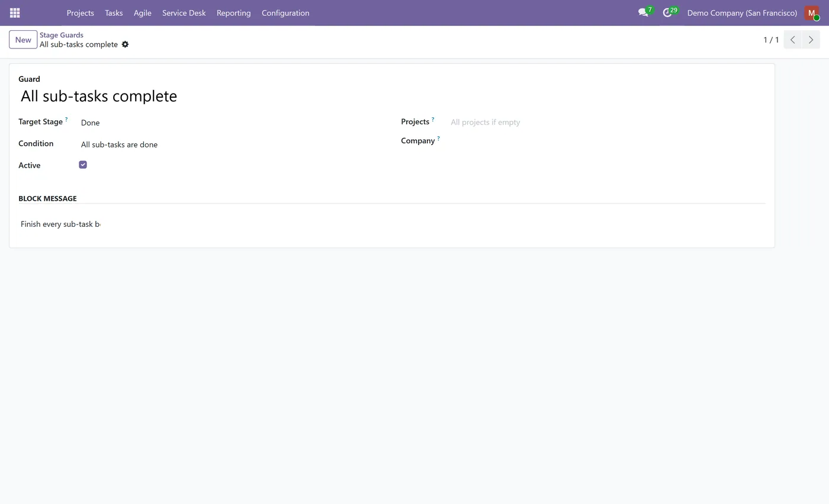This screenshot has width=829, height=504.
Task: Click the Active field label
Action: 30,165
